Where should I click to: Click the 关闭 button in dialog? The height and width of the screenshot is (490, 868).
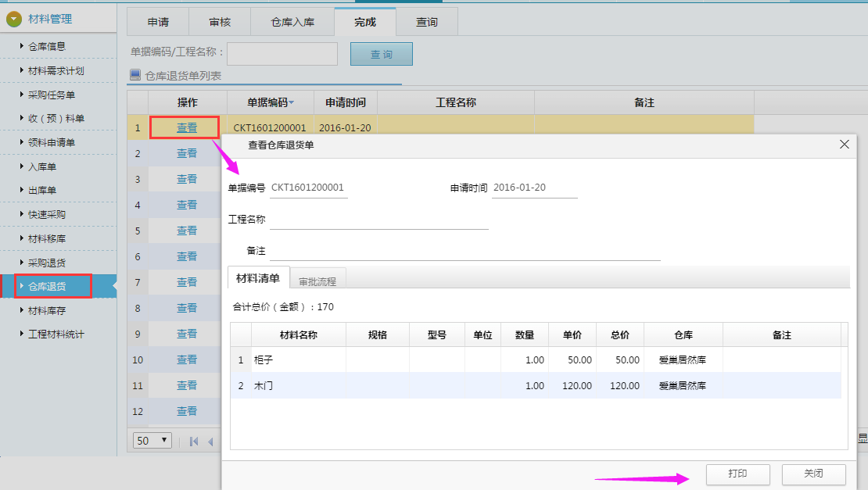point(813,474)
